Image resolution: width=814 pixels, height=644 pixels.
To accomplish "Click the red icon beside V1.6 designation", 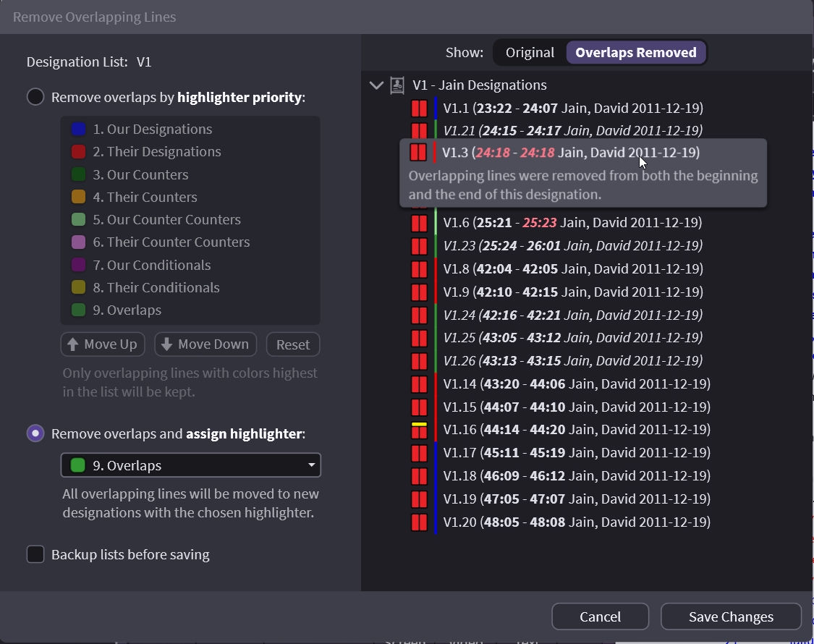I will click(418, 223).
